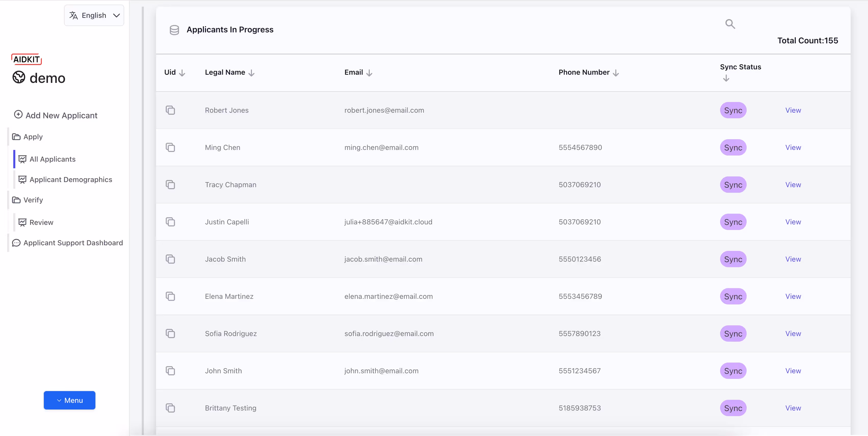Image resolution: width=868 pixels, height=436 pixels.
Task: Copy the Uid for Jacob Smith
Action: [x=170, y=259]
